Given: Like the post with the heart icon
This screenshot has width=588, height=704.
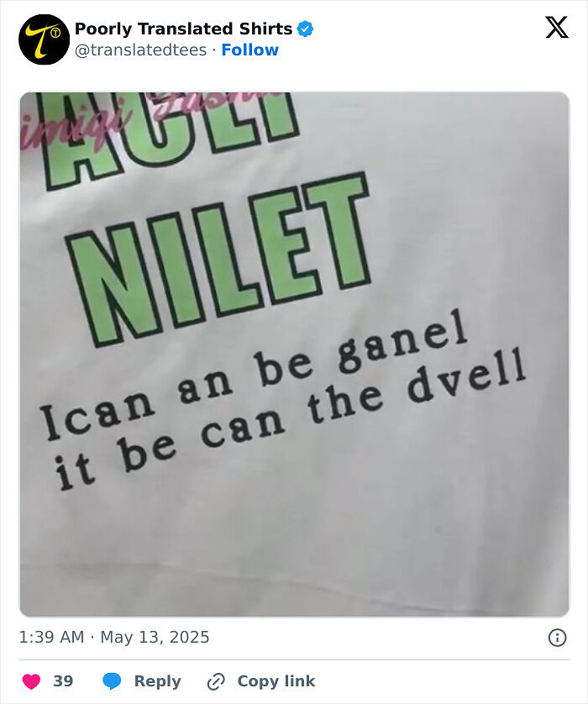Looking at the screenshot, I should 30,681.
